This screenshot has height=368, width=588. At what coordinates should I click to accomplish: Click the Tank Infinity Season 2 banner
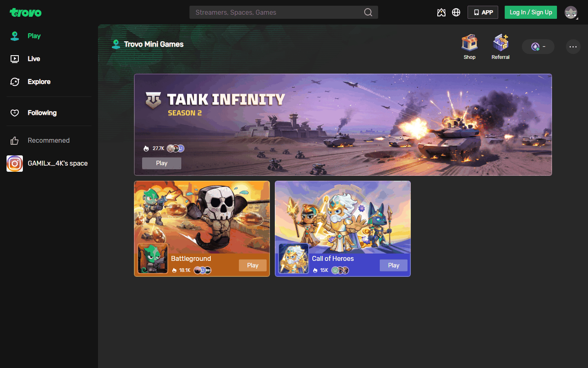[x=343, y=125]
